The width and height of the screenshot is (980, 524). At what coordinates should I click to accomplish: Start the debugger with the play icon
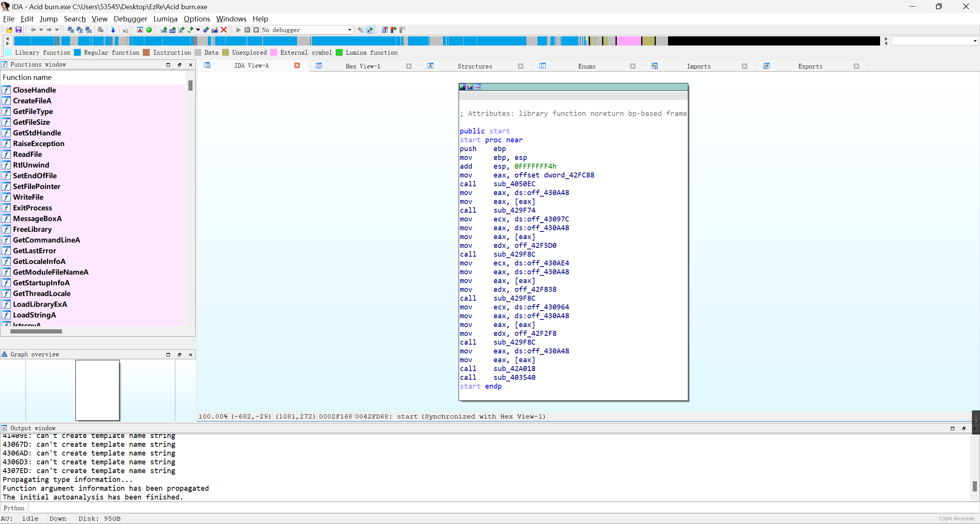(x=238, y=30)
